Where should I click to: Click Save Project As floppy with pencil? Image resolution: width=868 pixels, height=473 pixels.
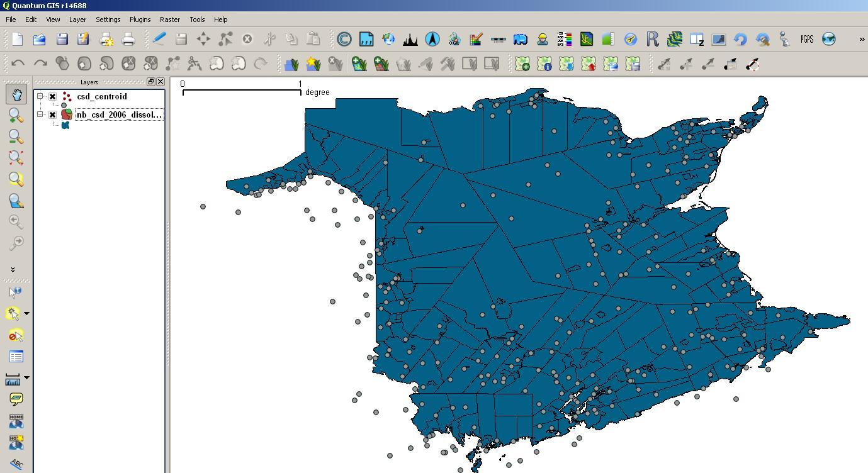click(83, 39)
